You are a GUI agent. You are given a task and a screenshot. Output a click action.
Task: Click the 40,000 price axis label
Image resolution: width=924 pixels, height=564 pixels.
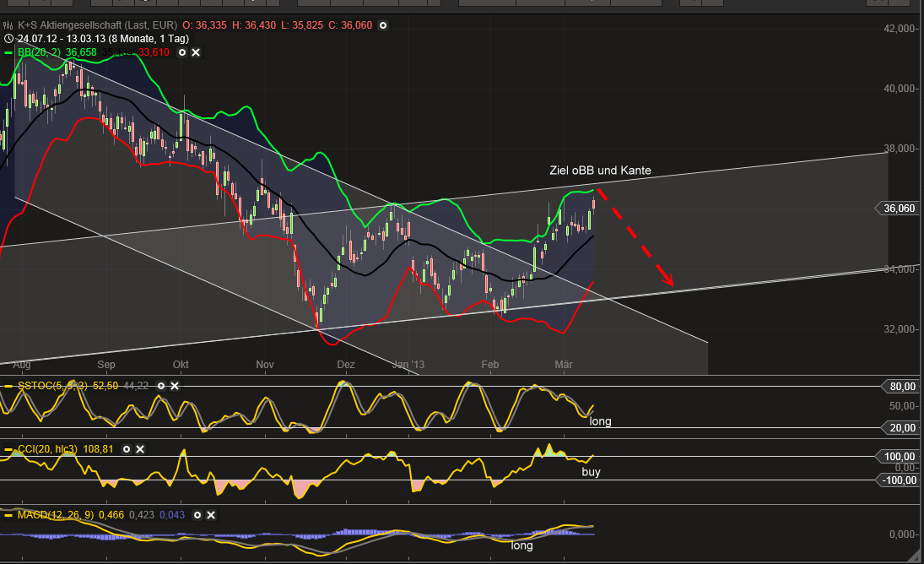(x=900, y=89)
